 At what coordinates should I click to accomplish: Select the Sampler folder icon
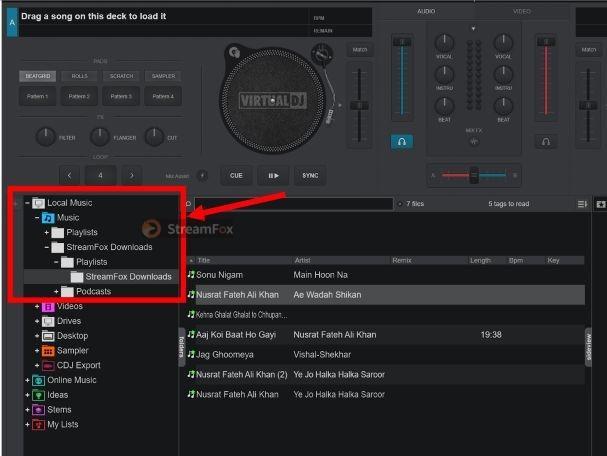click(x=48, y=351)
